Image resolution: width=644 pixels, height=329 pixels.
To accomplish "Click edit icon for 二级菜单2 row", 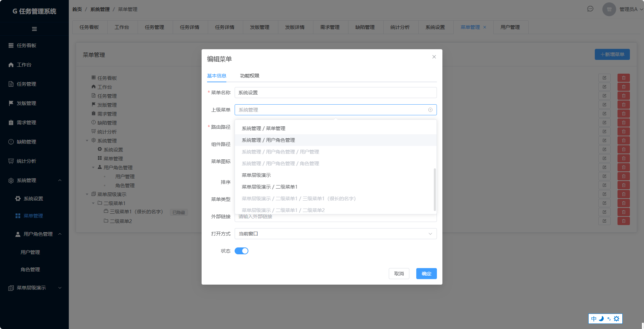I will (604, 221).
